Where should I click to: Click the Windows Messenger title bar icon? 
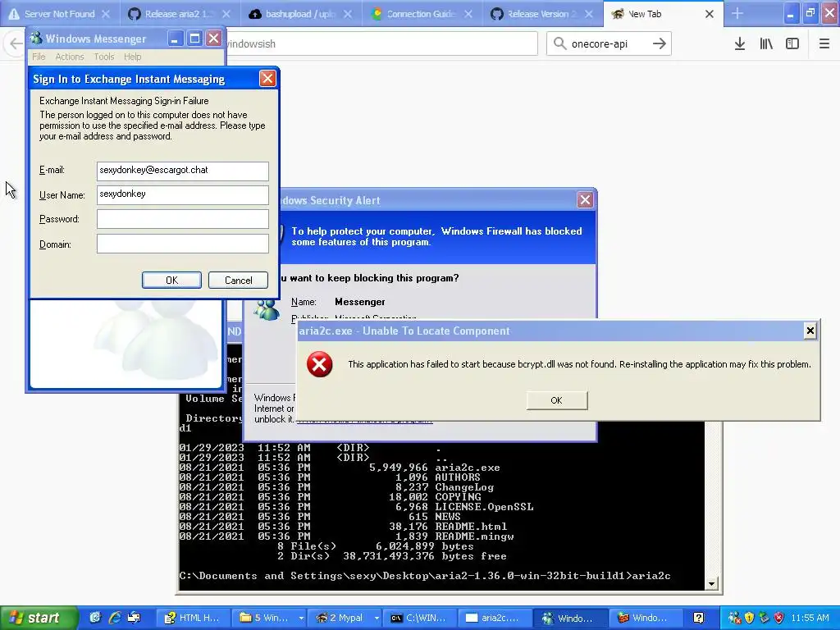pos(36,38)
